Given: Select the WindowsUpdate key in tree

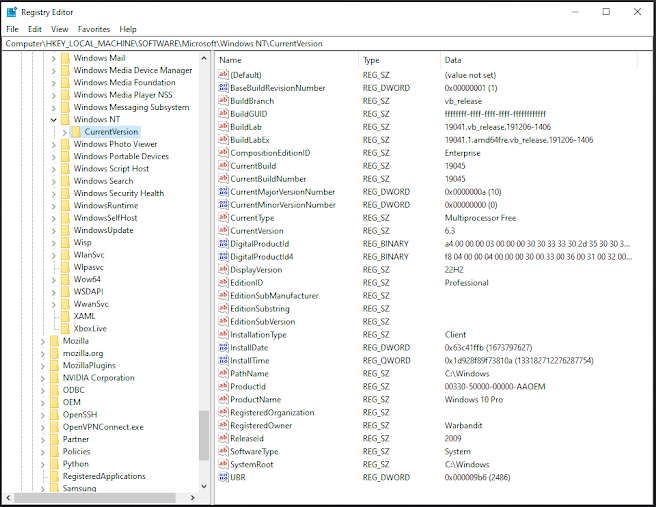Looking at the screenshot, I should pyautogui.click(x=103, y=230).
